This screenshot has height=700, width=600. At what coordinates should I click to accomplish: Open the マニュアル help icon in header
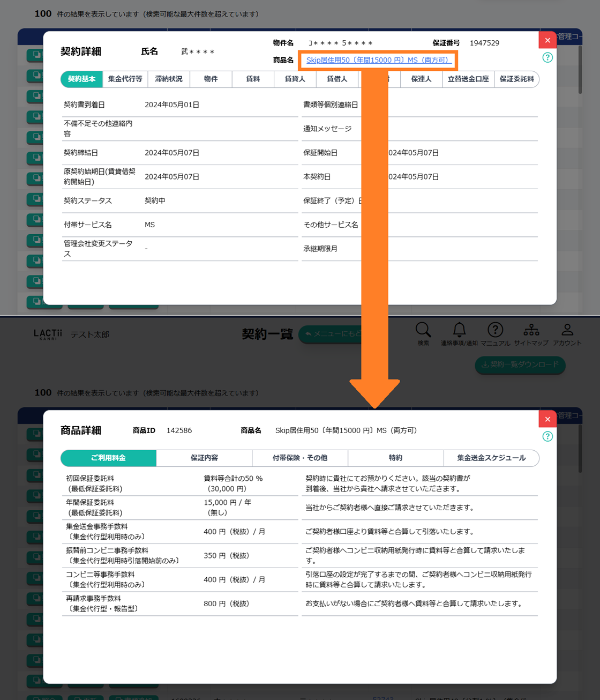[x=495, y=330]
